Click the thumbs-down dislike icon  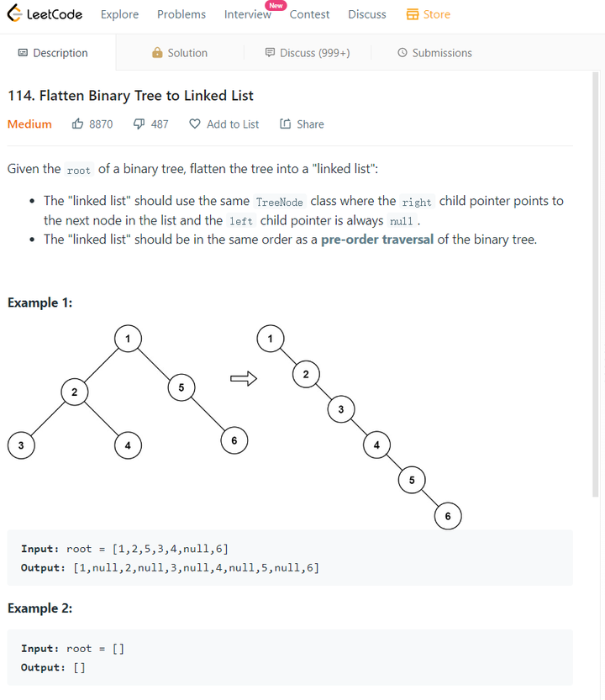point(139,124)
